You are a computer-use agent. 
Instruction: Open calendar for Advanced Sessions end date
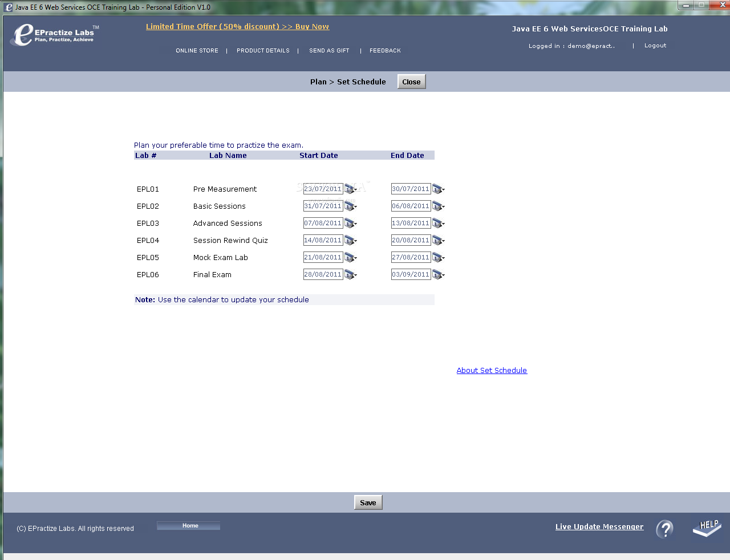click(x=439, y=224)
